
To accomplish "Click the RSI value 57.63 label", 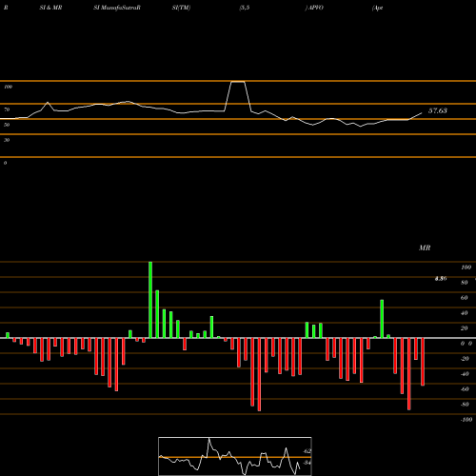I will 438,110.
